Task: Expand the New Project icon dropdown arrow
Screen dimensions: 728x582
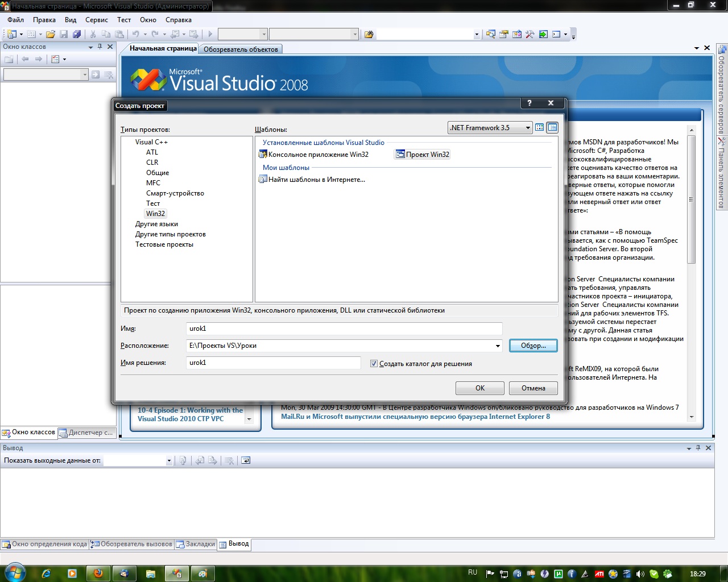Action: click(21, 35)
